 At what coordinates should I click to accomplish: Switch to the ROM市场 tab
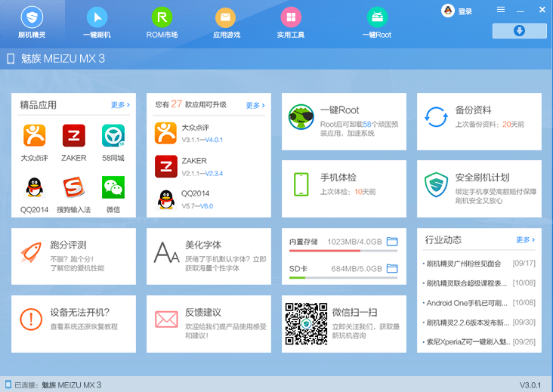point(162,22)
